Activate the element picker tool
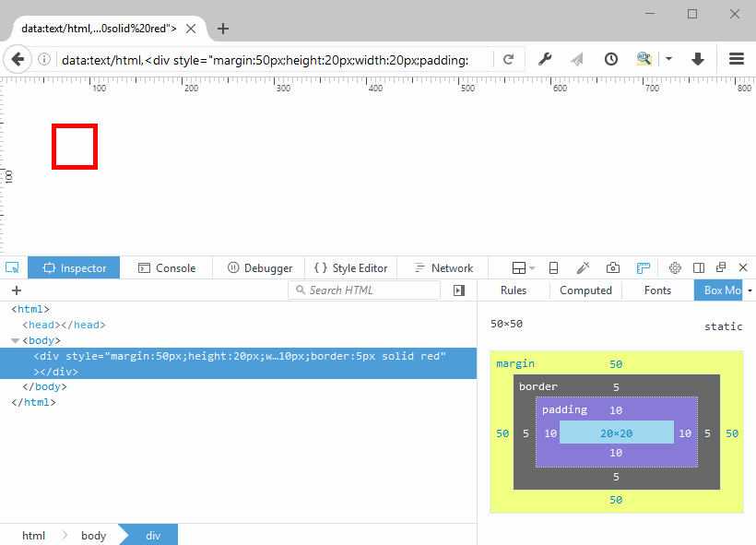This screenshot has height=545, width=756. tap(13, 267)
